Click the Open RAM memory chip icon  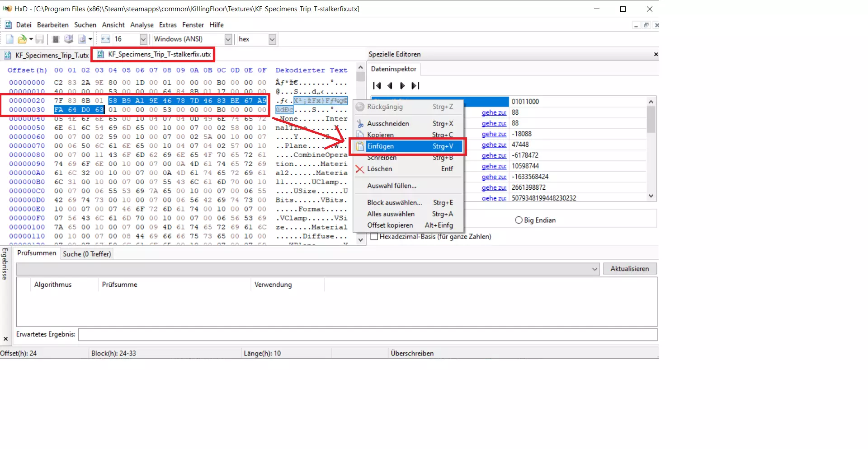point(56,39)
